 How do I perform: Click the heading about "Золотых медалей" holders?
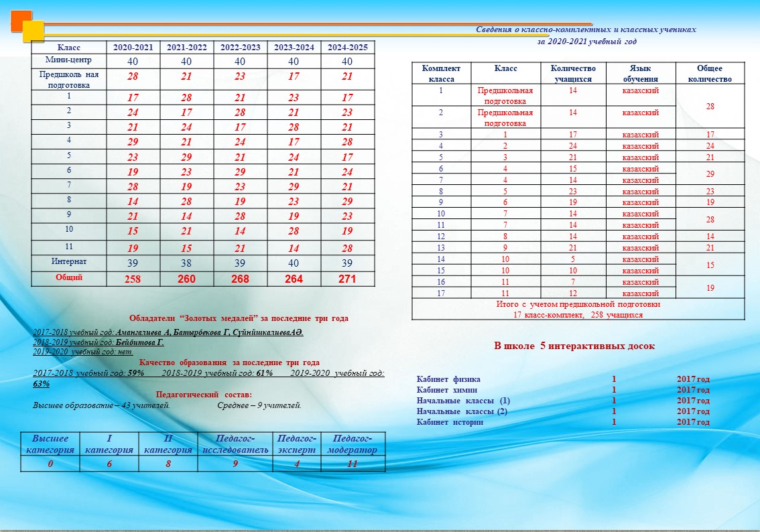click(x=239, y=318)
